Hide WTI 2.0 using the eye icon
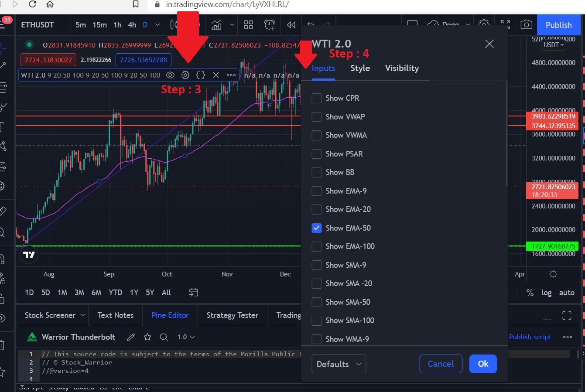585x392 pixels. tap(170, 75)
